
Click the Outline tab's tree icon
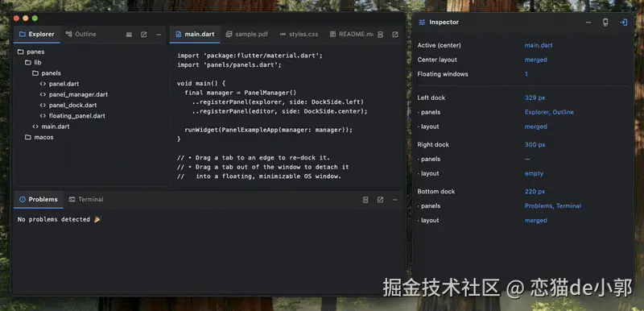coord(69,35)
